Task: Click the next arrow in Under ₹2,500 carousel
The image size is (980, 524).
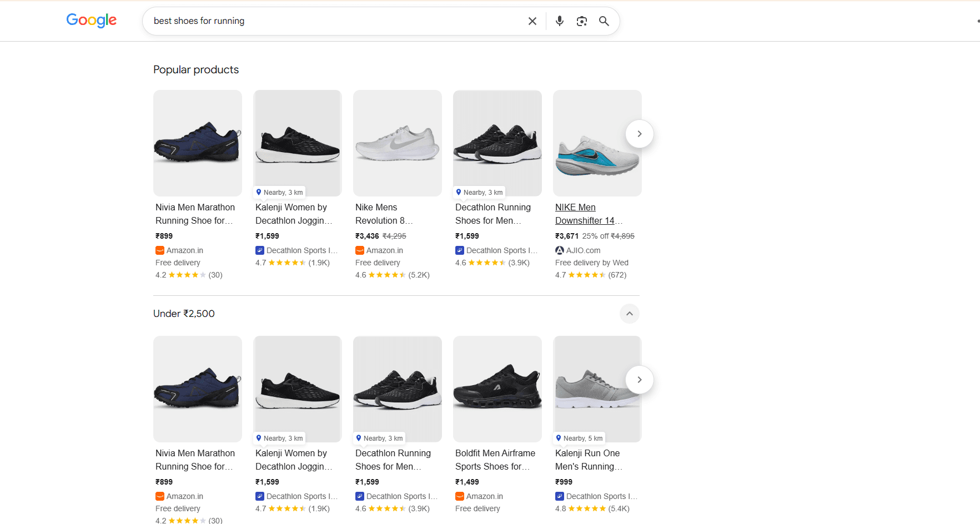Action: pyautogui.click(x=639, y=380)
